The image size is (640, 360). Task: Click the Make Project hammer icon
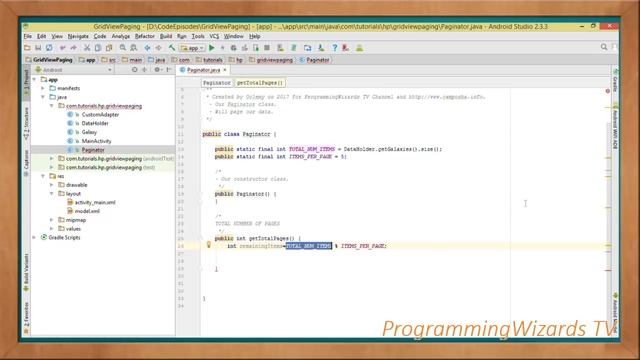(172, 48)
